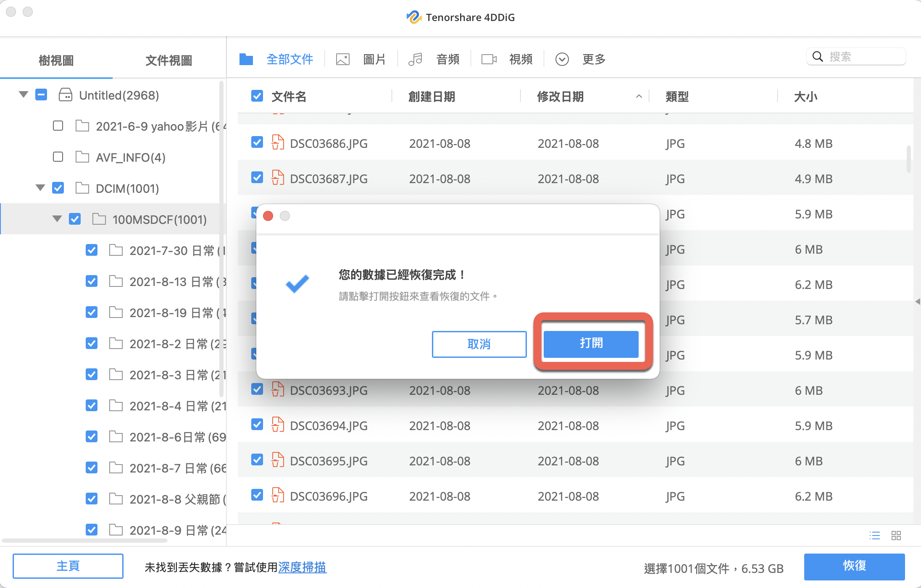The height and width of the screenshot is (588, 921).
Task: Open the 更多 dropdown filter
Action: [562, 59]
